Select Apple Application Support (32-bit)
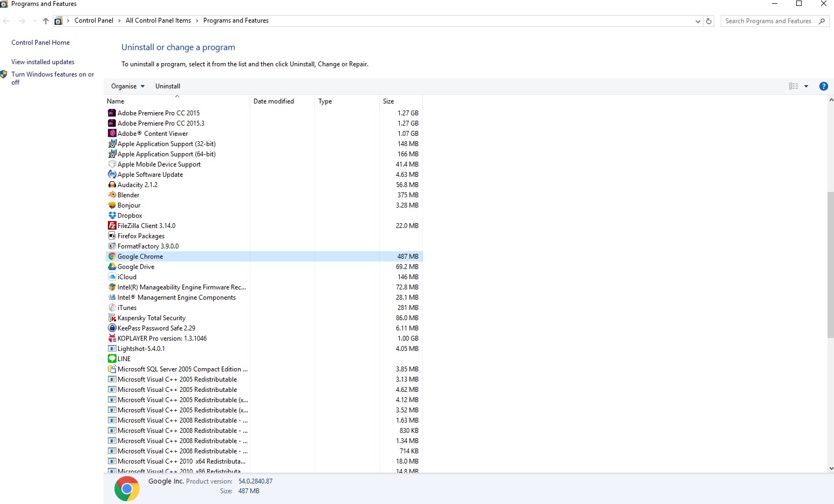 coord(264,144)
